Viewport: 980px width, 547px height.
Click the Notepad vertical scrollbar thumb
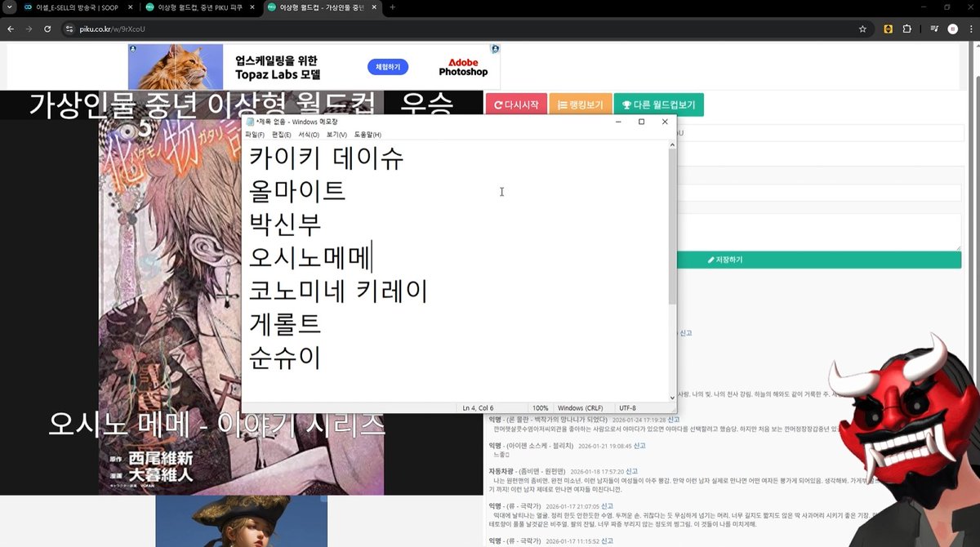click(x=672, y=227)
